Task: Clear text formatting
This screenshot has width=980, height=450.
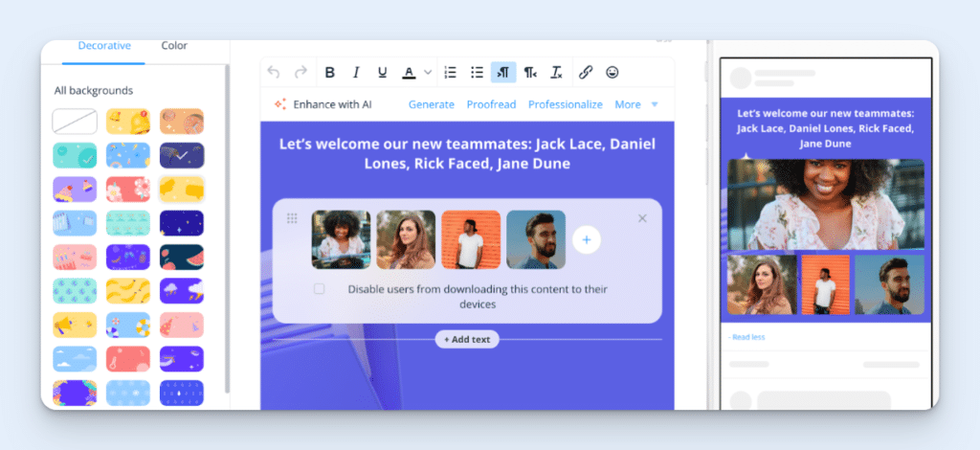Action: (556, 73)
